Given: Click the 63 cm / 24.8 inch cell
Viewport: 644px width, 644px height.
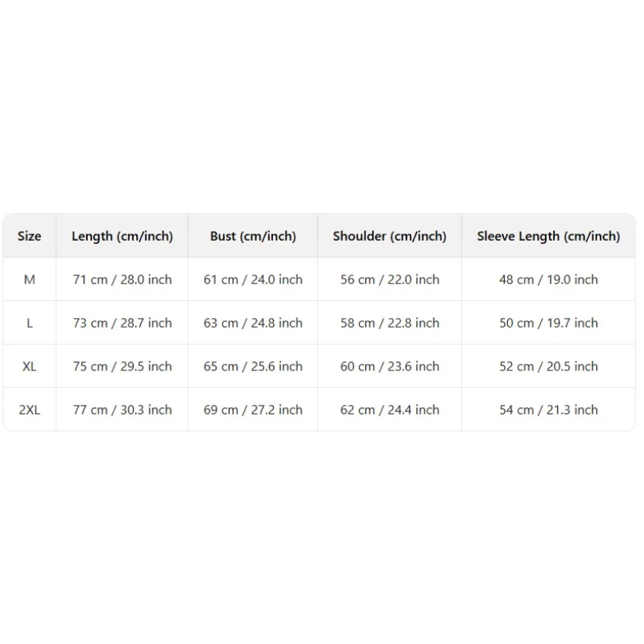Looking at the screenshot, I should (x=253, y=324).
